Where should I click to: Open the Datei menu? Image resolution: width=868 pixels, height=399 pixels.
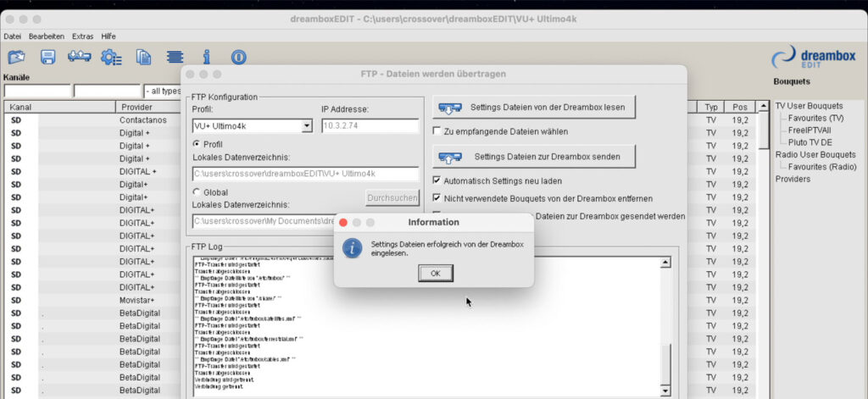click(x=12, y=36)
